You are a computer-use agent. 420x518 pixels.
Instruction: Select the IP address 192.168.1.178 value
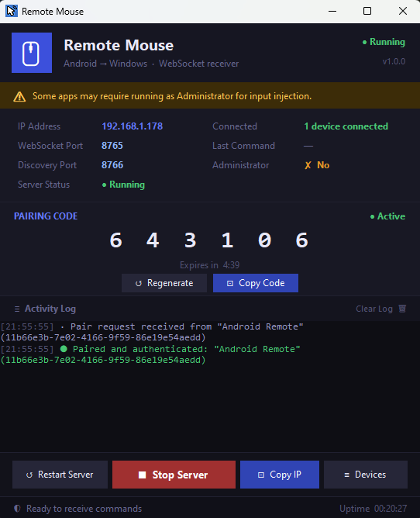132,126
